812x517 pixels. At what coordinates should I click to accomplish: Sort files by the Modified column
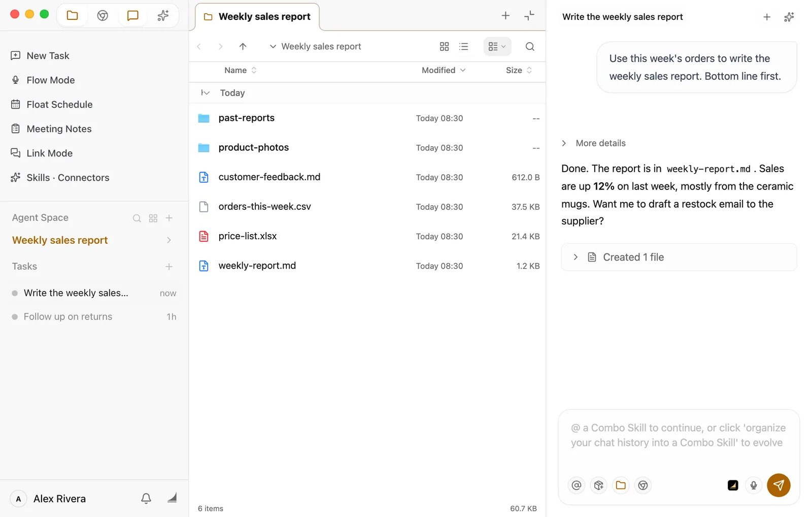point(444,70)
